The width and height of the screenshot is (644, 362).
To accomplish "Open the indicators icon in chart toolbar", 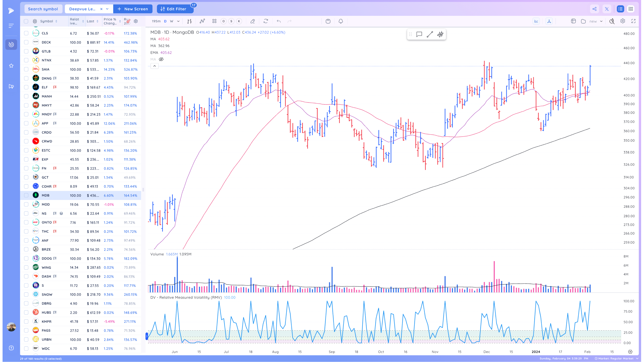I will 202,21.
